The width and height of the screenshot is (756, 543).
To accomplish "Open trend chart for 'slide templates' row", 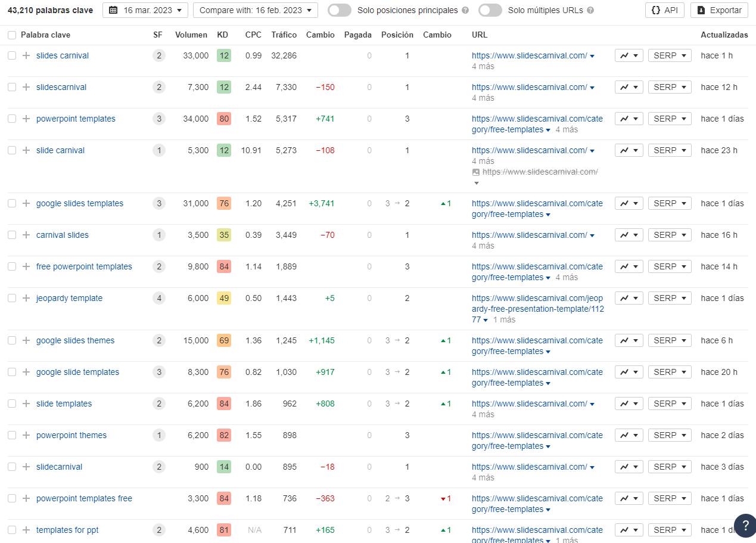I will 629,404.
